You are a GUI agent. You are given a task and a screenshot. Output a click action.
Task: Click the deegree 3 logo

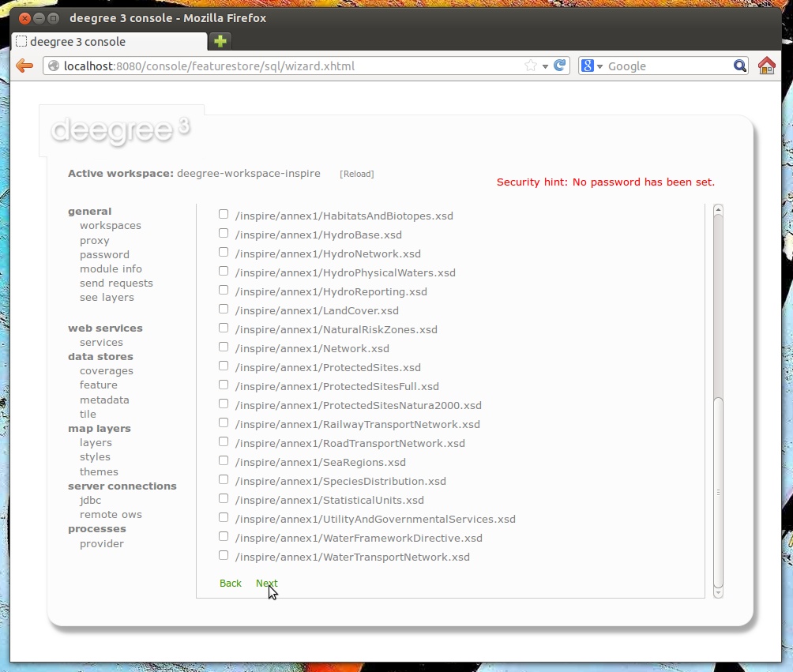point(118,130)
